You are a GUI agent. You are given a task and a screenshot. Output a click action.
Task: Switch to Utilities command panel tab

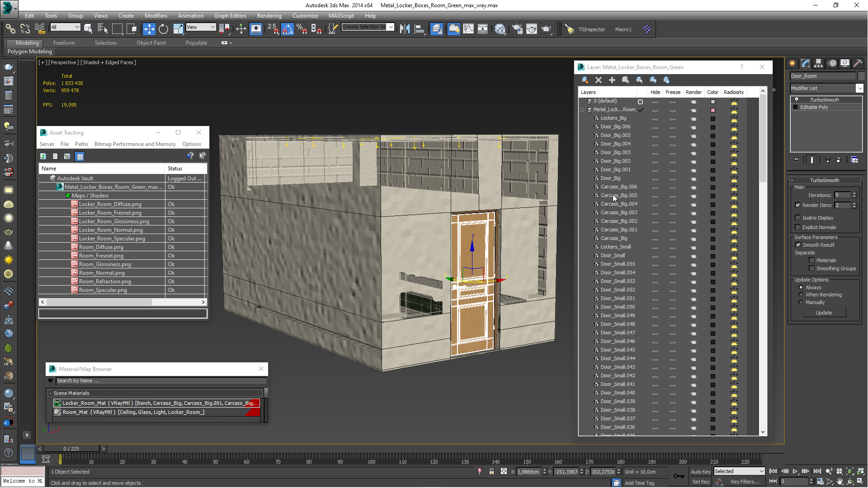(x=858, y=63)
